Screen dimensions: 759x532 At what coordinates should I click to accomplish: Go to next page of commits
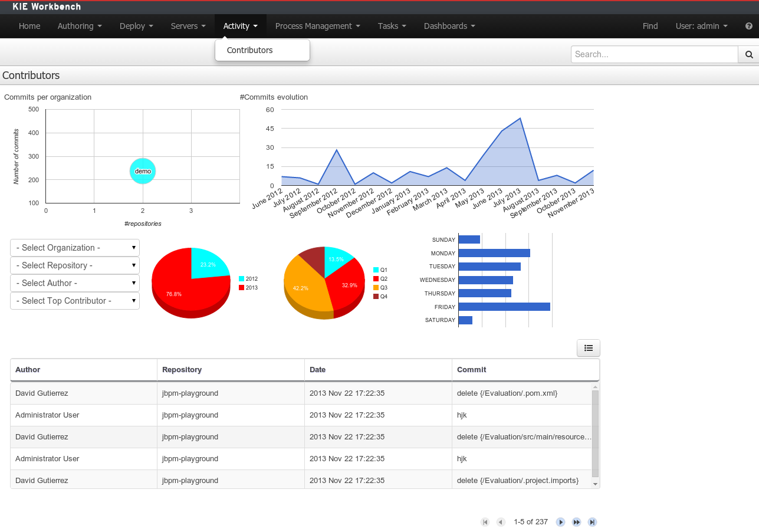561,522
